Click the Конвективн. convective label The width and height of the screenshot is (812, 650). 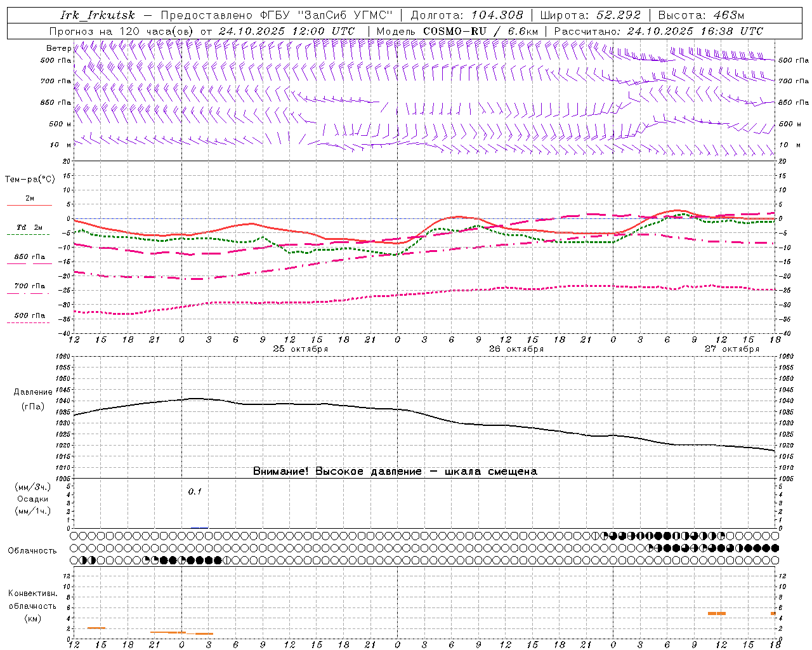[x=32, y=594]
